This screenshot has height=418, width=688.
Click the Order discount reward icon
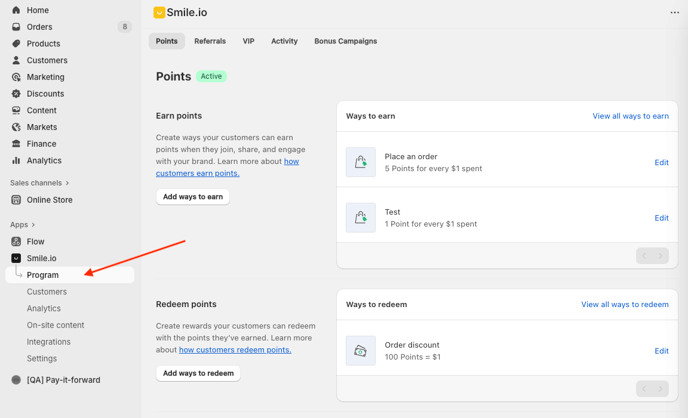(x=360, y=351)
